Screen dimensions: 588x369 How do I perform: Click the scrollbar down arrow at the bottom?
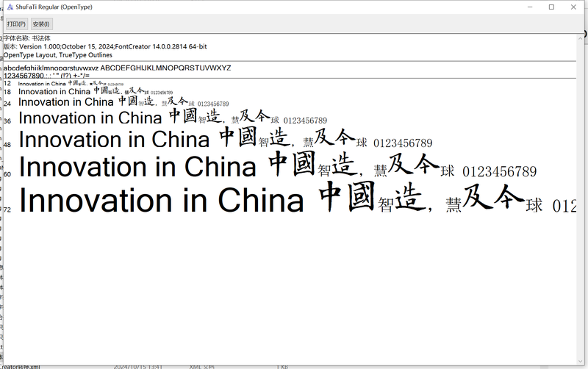[581, 362]
